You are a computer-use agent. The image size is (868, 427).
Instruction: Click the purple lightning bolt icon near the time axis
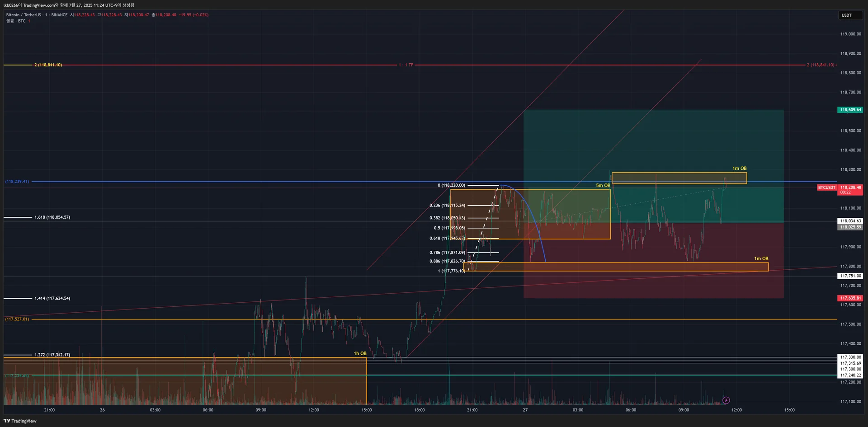coord(726,400)
